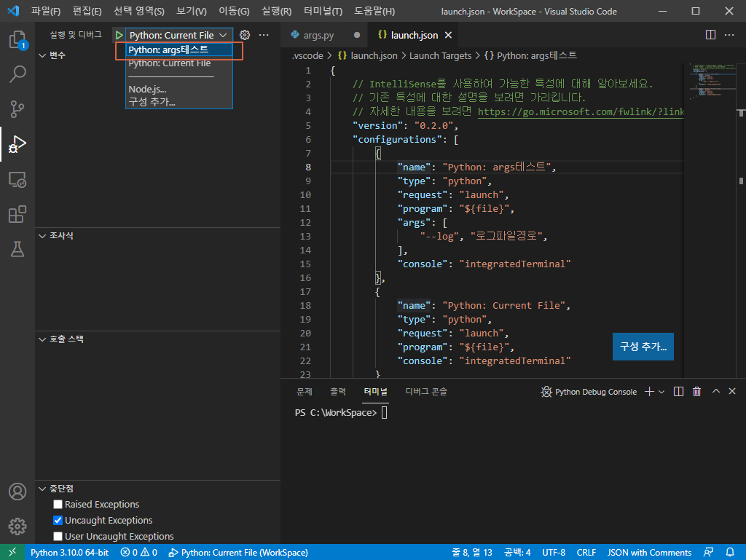Viewport: 746px width, 560px height.
Task: Click JSON with Comments language mode
Action: click(x=649, y=553)
